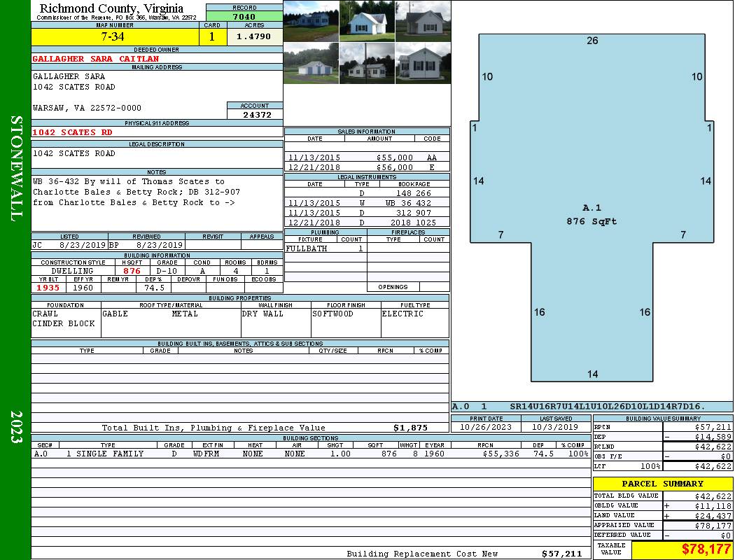This screenshot has height=560, width=735.
Task: Click the taxable value $78,177
Action: click(681, 549)
